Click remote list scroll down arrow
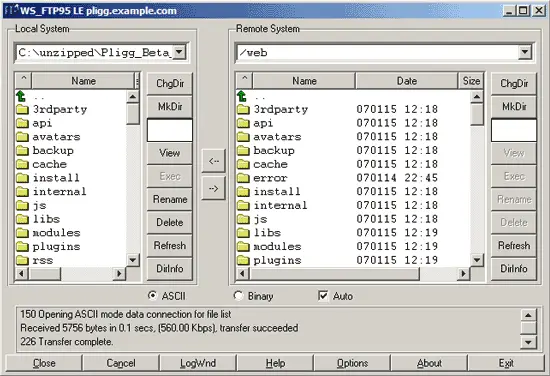Screen dimensions: 550x376 (x=477, y=260)
